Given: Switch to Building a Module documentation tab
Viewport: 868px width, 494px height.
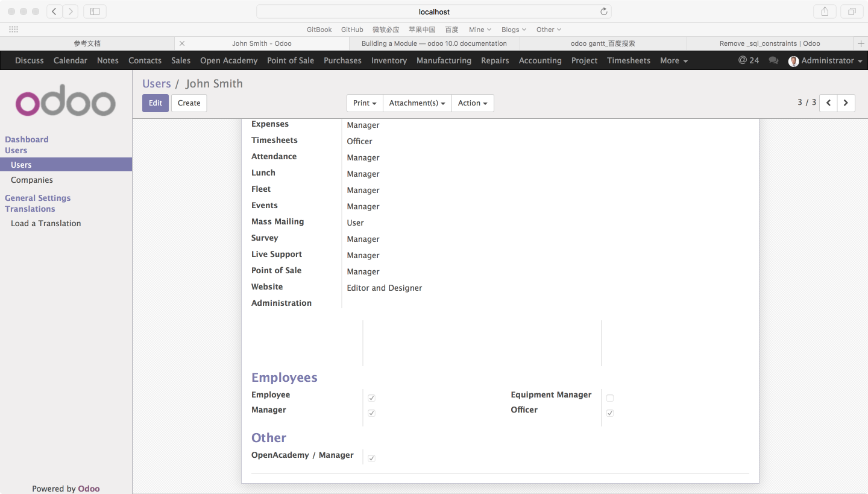Looking at the screenshot, I should click(434, 43).
